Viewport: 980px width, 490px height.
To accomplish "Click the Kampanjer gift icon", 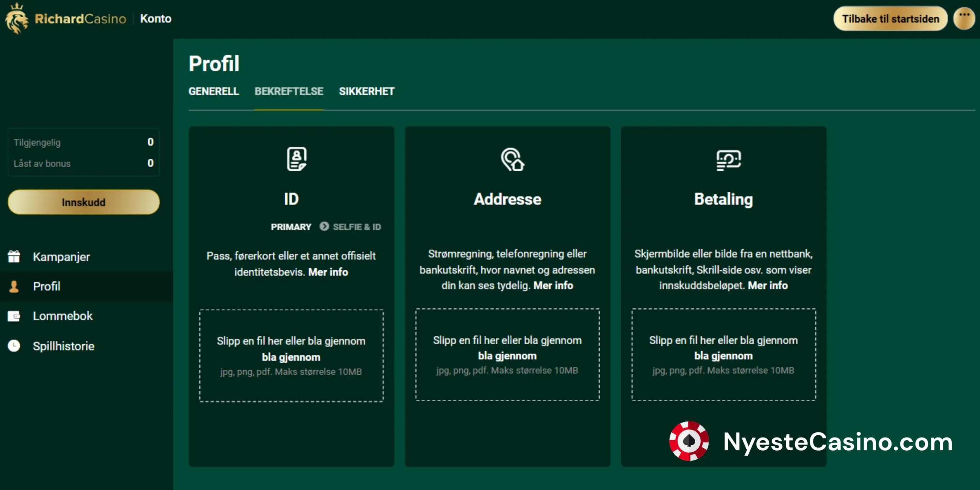I will click(14, 256).
